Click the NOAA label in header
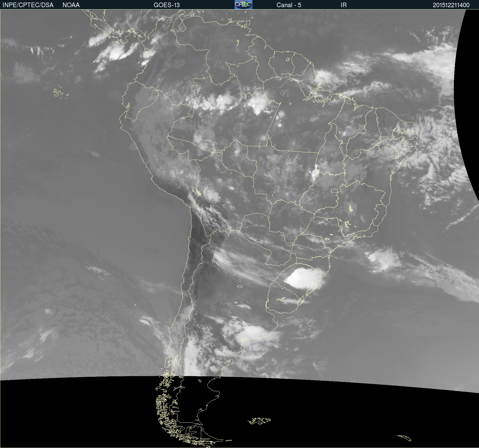The height and width of the screenshot is (448, 479). tap(71, 5)
